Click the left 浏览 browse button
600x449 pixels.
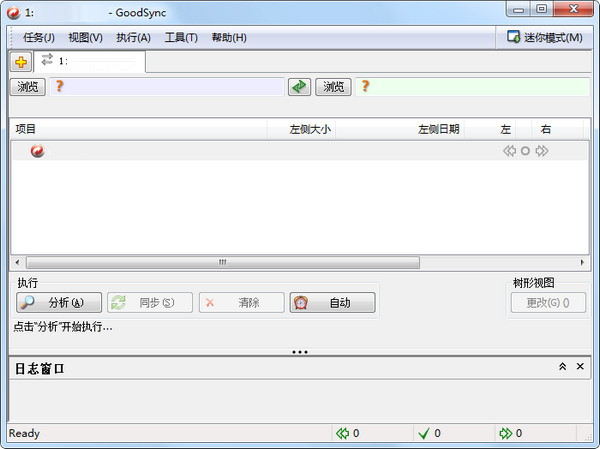point(28,87)
